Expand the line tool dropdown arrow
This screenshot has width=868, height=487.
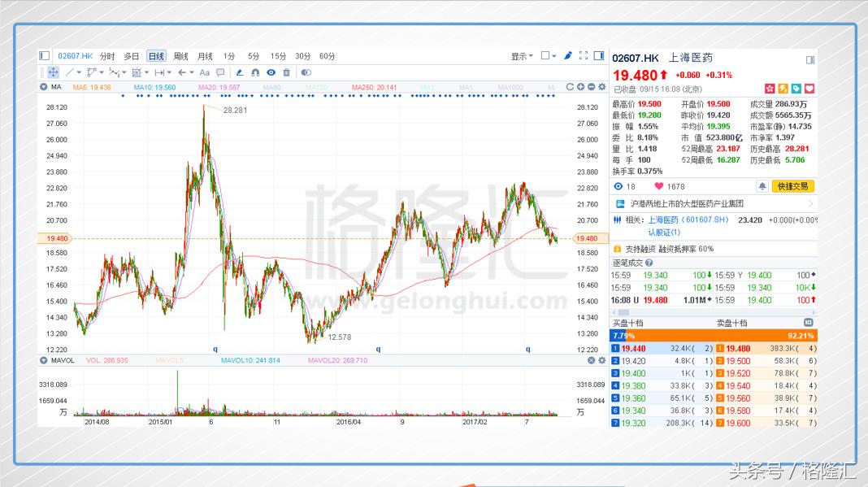tap(79, 72)
